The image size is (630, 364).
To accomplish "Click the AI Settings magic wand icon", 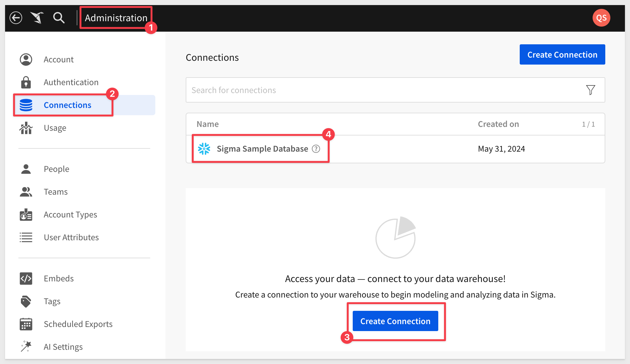I will coord(26,346).
